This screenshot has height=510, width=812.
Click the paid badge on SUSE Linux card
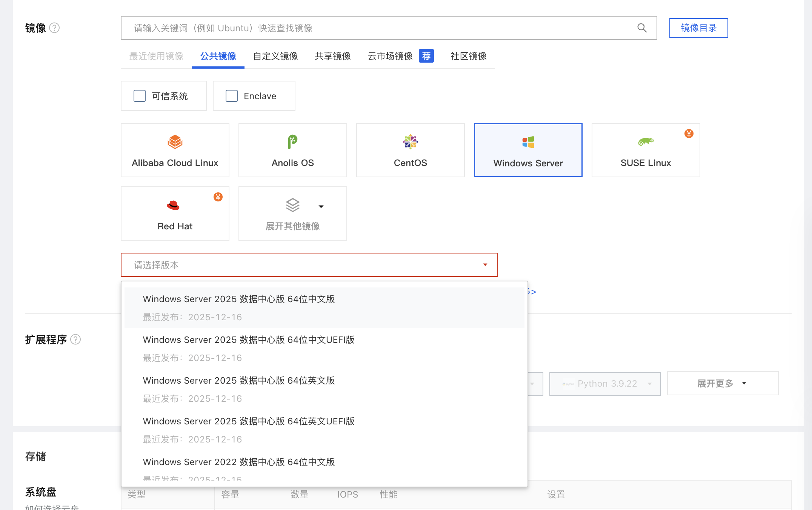coord(689,134)
